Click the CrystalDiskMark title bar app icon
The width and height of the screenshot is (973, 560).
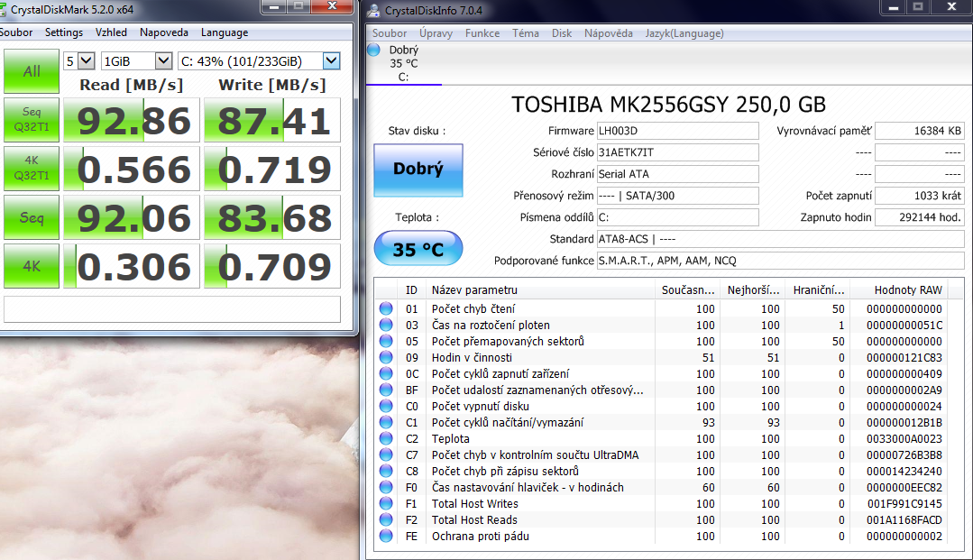pos(3,10)
